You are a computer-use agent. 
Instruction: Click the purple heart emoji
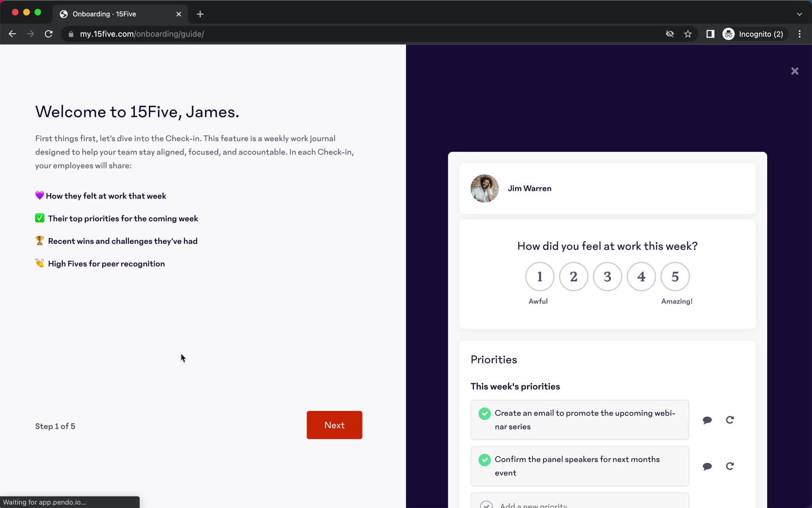[x=39, y=195]
